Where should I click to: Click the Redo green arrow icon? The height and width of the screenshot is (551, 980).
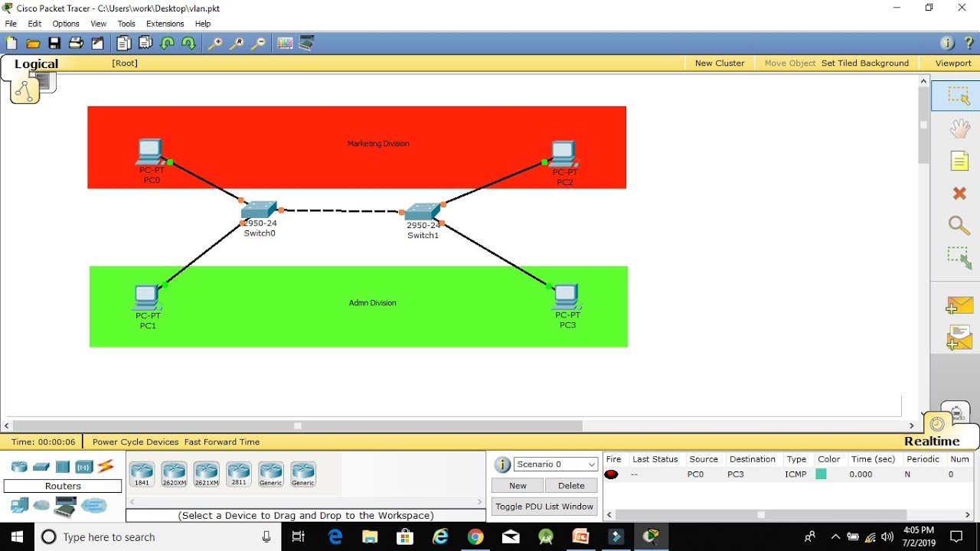coord(188,44)
